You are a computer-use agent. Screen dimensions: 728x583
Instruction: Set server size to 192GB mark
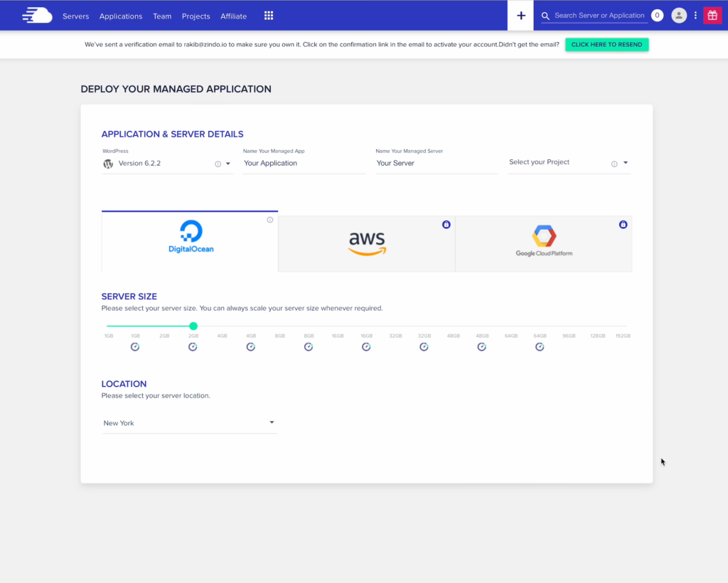(623, 336)
